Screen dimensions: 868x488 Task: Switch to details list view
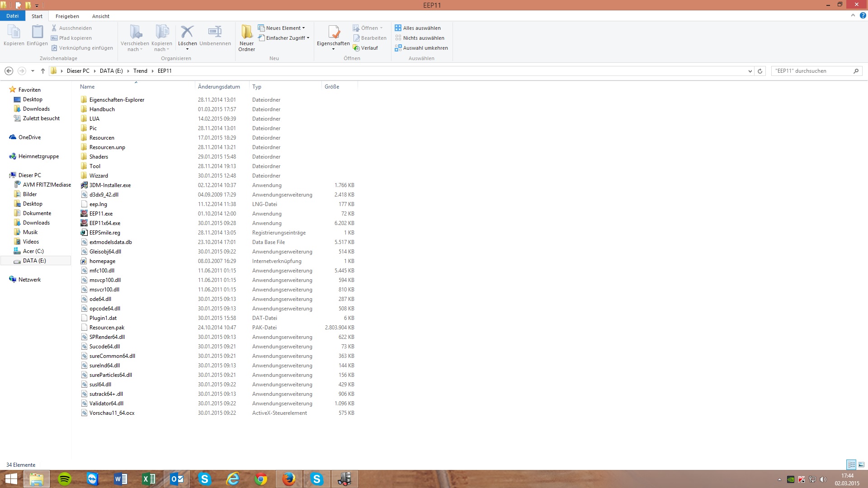point(851,465)
